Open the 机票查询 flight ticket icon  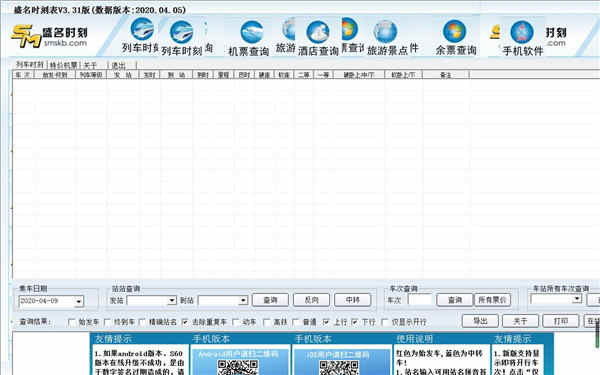pos(251,32)
